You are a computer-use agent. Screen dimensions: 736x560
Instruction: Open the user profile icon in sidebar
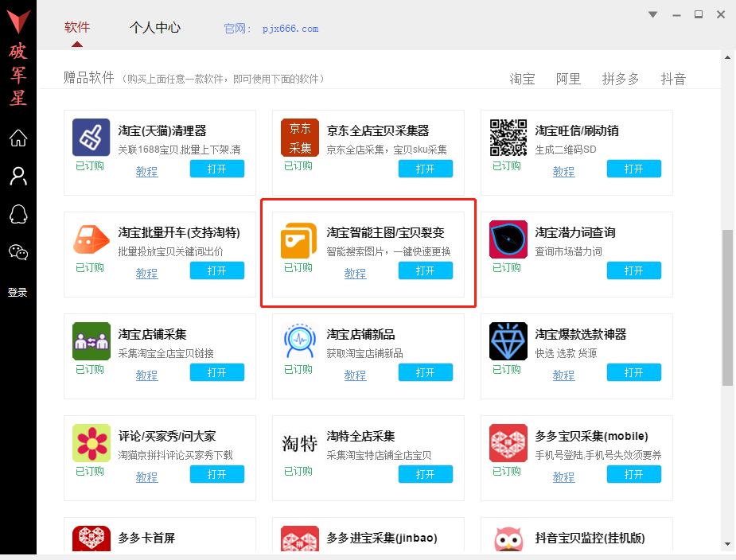click(18, 177)
